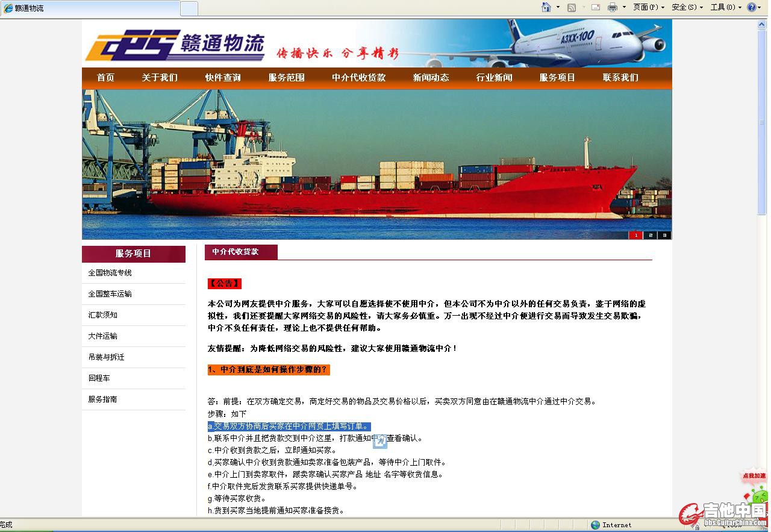Viewport: 771px width, 532px height.
Task: Open 快件查询 navigation item
Action: 223,78
